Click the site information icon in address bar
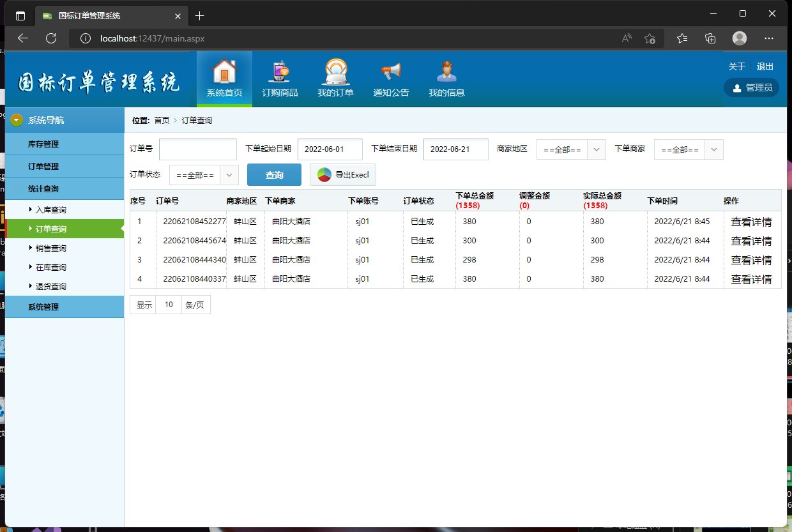792x532 pixels. pyautogui.click(x=86, y=38)
